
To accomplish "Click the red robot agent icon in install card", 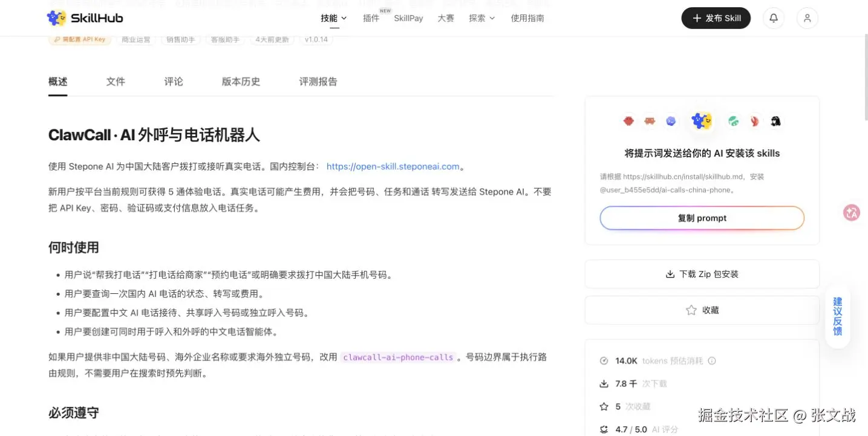I will pyautogui.click(x=628, y=121).
